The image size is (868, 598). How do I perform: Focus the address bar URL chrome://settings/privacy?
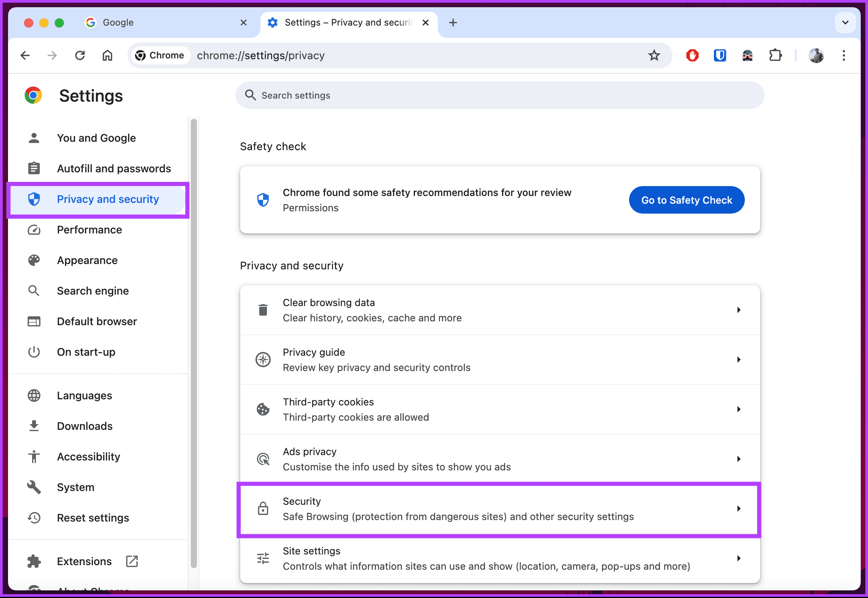pyautogui.click(x=261, y=55)
